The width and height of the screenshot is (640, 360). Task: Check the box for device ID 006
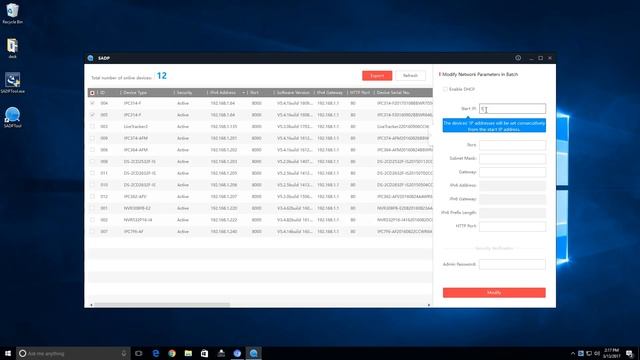click(x=92, y=150)
